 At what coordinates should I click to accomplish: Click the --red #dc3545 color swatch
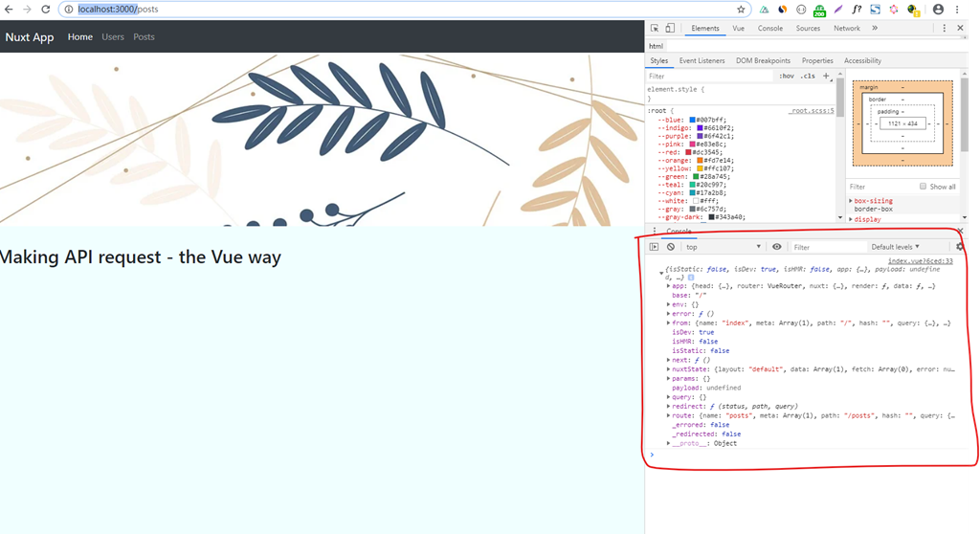pyautogui.click(x=688, y=152)
